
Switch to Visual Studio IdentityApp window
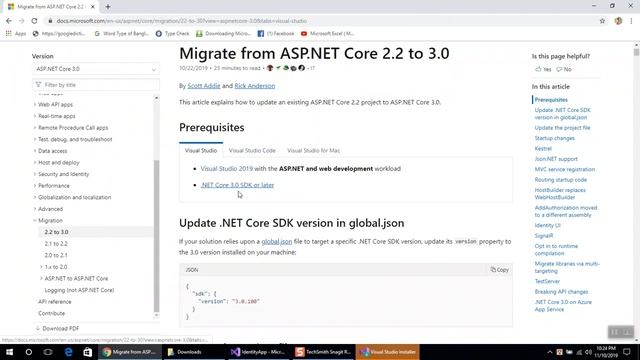pyautogui.click(x=258, y=352)
